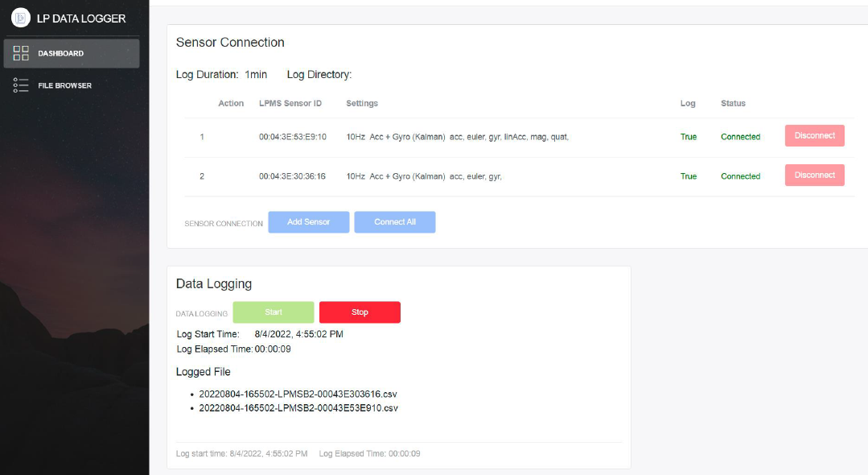Select logged file ending in 00043E303616.csv
868x475 pixels.
(298, 394)
